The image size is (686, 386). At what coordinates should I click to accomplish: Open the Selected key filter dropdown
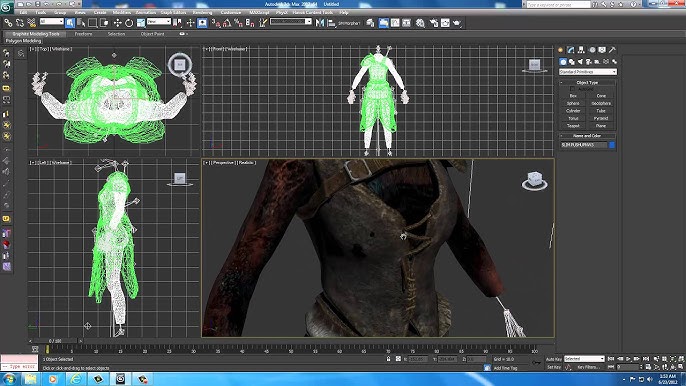click(x=584, y=359)
